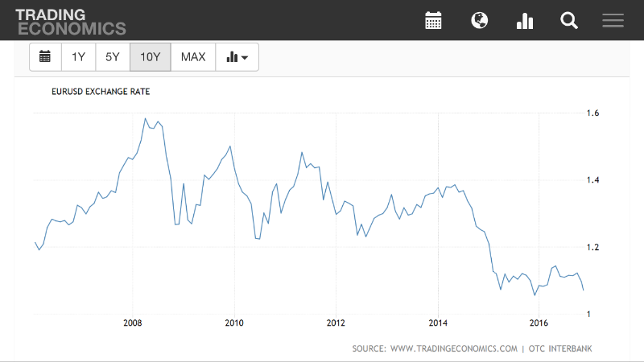Click the 1.6 value on the y-axis
Screen dimensions: 644x362
[x=592, y=113]
